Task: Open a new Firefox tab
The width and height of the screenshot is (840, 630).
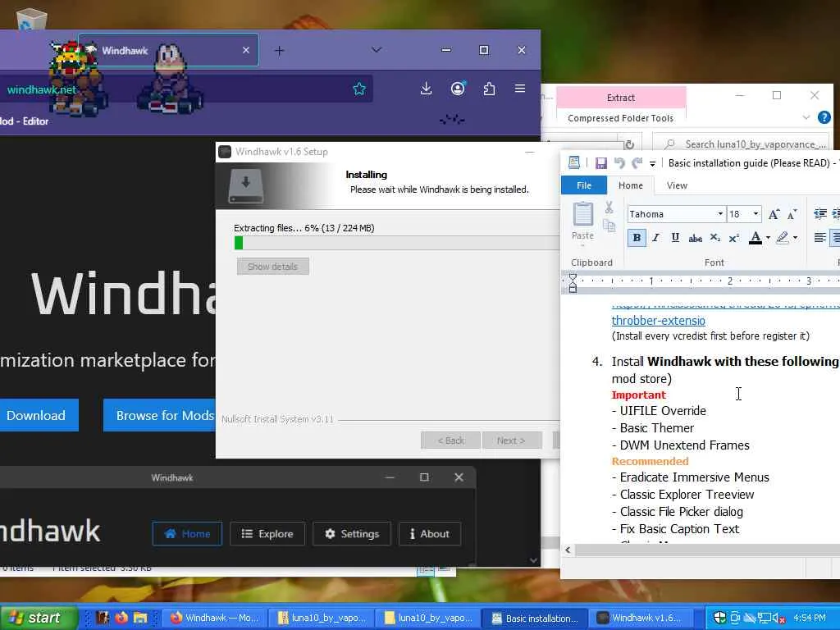Action: pos(279,51)
